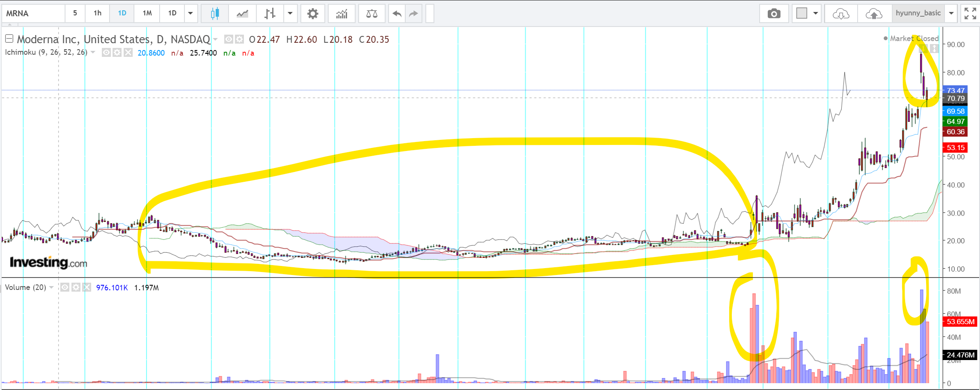Redo the last chart action

413,14
